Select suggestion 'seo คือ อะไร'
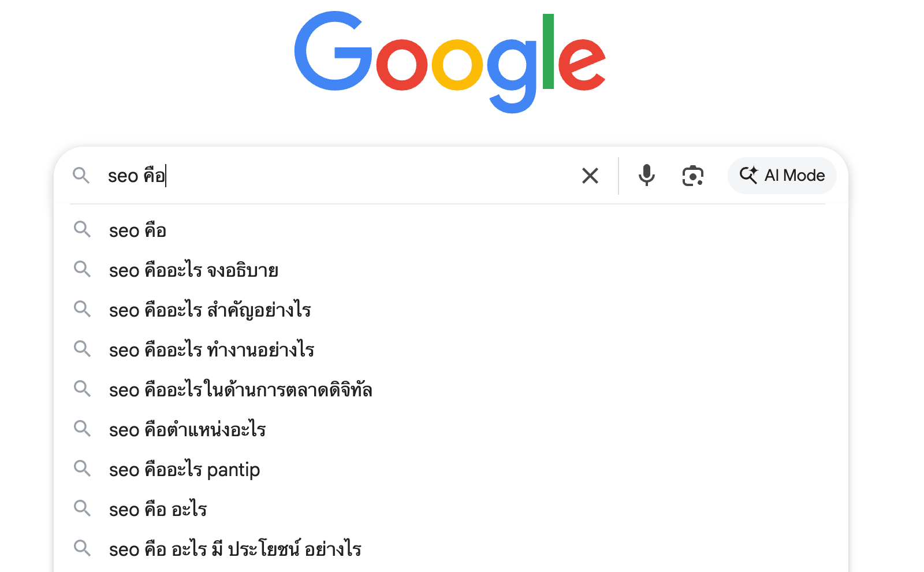 [x=159, y=508]
